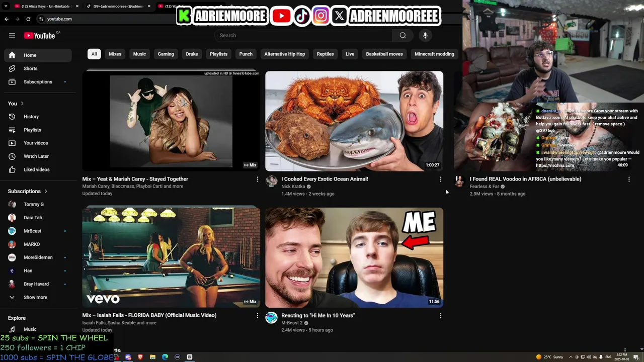This screenshot has height=362, width=644.
Task: Select the Basketball moves chip
Action: pyautogui.click(x=384, y=54)
